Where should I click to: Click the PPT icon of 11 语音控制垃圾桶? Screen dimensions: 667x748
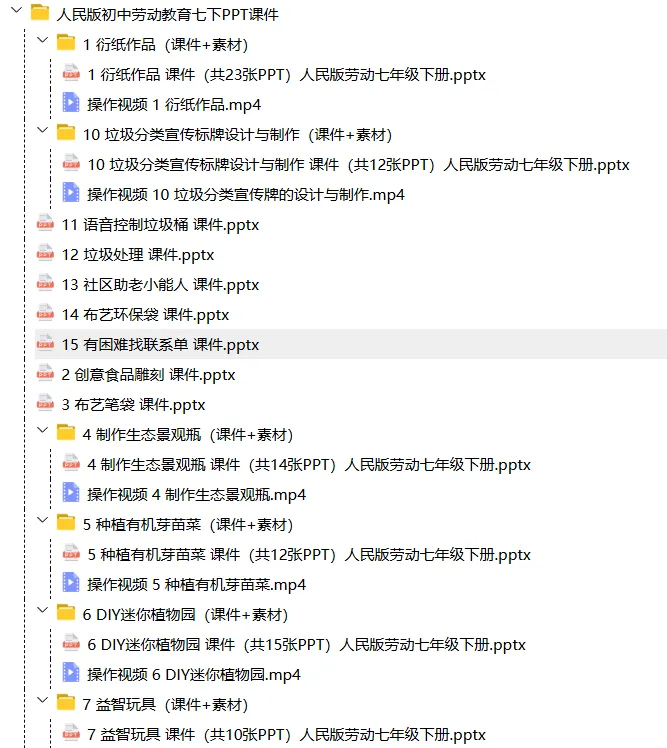click(45, 223)
